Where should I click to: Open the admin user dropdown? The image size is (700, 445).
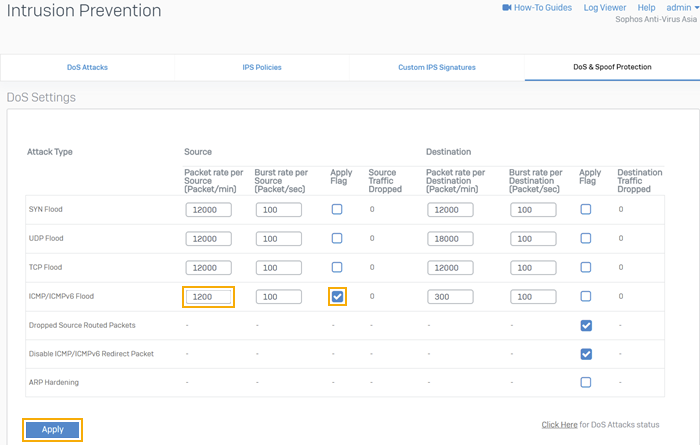pos(682,8)
